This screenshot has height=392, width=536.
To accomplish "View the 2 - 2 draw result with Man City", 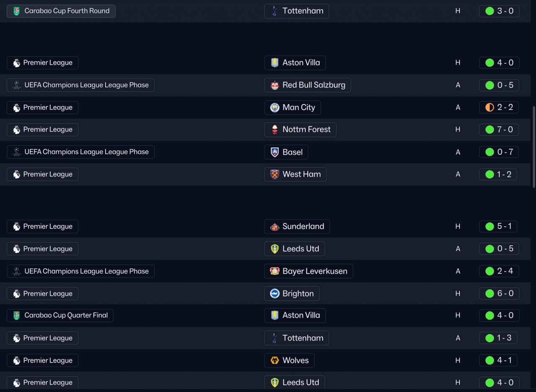I will (x=499, y=108).
